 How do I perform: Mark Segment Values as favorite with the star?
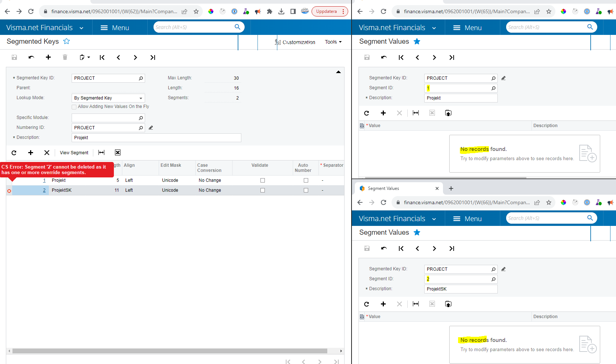(x=417, y=41)
